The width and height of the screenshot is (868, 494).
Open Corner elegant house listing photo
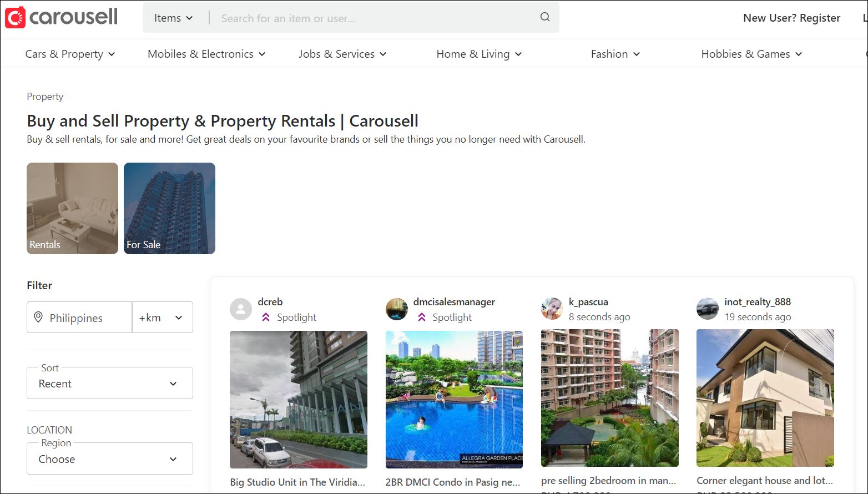pos(765,398)
